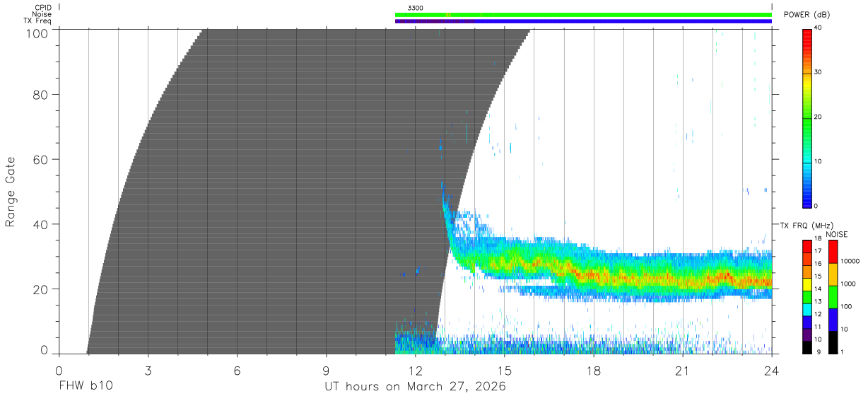
Task: Click the x-axis tick label 12
Action: pos(415,370)
